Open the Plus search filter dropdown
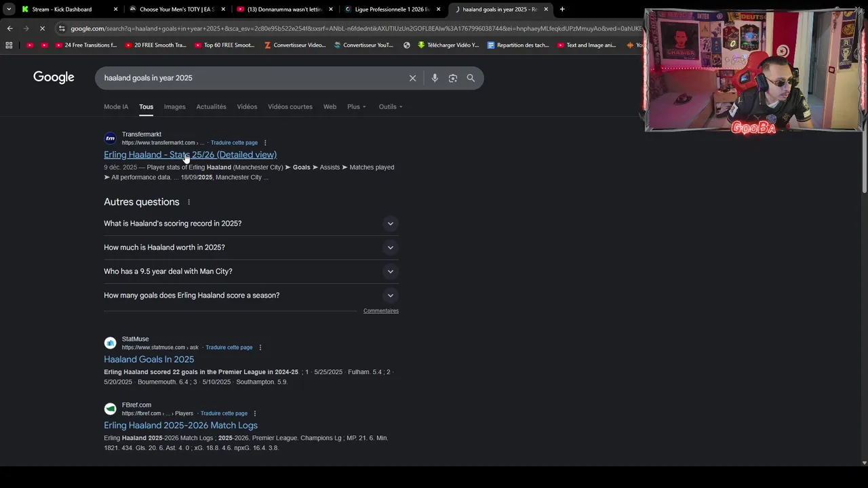Screen dimensions: 868x488 pos(357,107)
